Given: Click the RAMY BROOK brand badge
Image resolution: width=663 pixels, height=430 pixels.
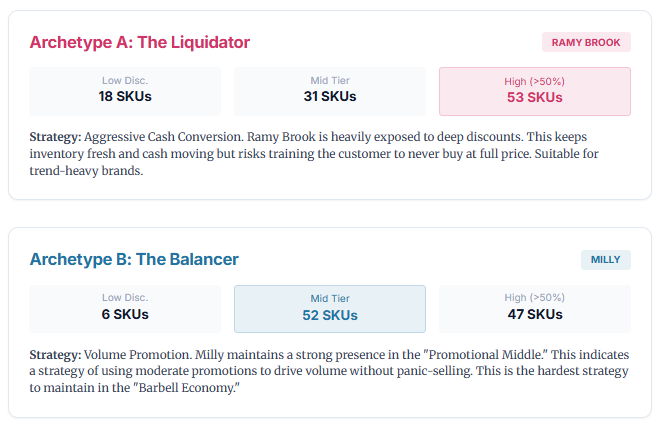Looking at the screenshot, I should point(586,42).
